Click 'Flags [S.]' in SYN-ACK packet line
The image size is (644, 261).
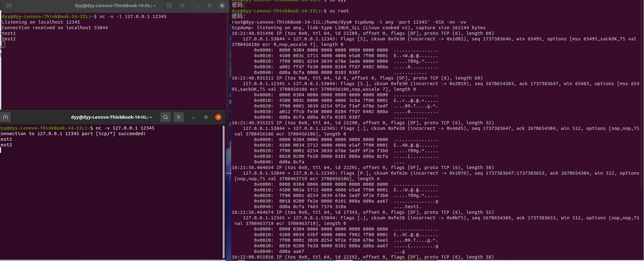click(355, 84)
